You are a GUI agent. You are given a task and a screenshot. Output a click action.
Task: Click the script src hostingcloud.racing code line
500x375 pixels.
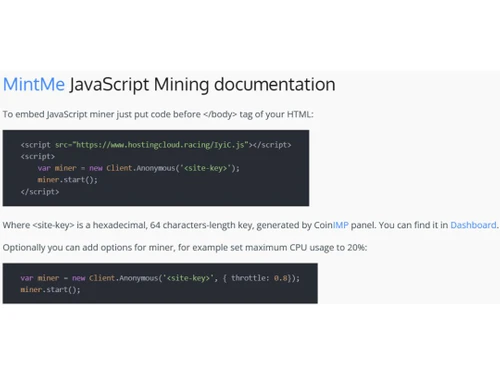(x=156, y=145)
